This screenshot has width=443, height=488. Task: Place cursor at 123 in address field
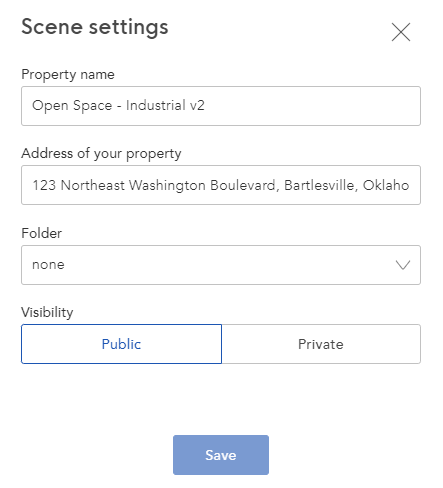(x=44, y=185)
